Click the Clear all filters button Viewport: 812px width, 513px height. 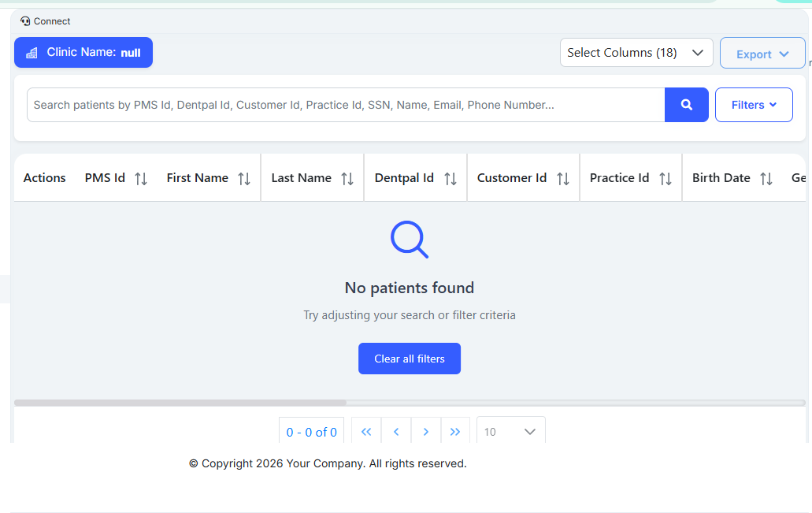[x=409, y=359]
